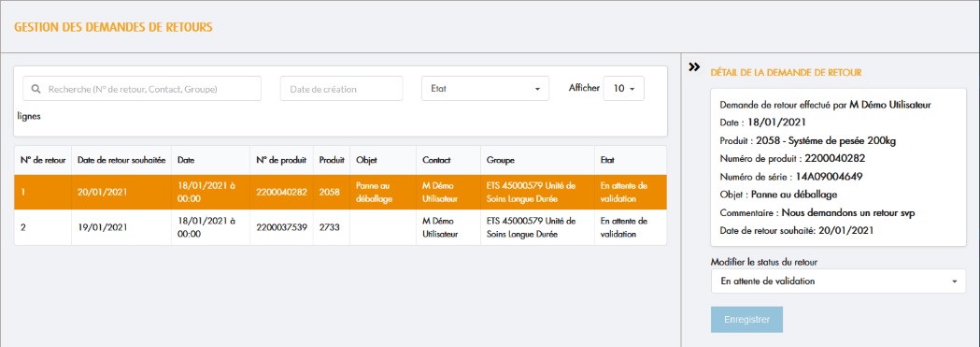Click the Date column header
This screenshot has width=980, height=347.
[x=211, y=160]
